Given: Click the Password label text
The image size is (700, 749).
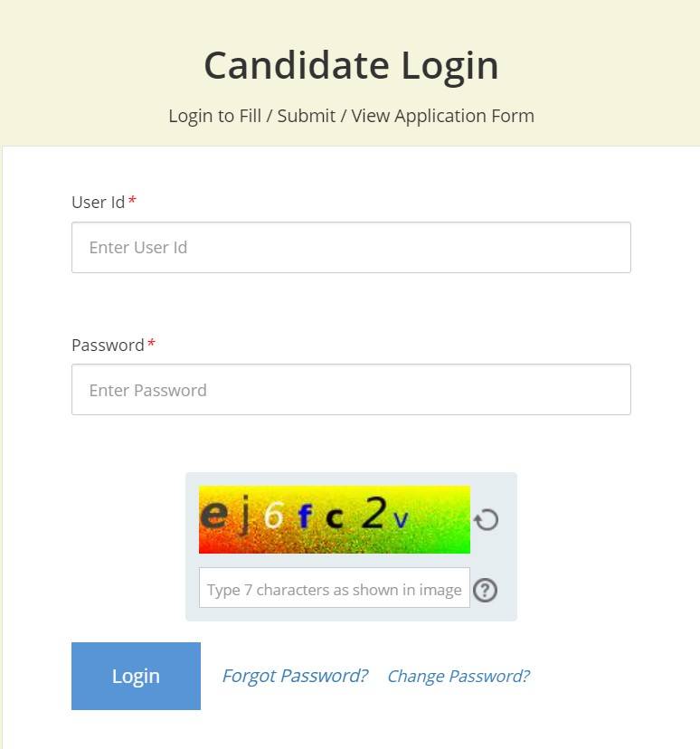Looking at the screenshot, I should [108, 346].
